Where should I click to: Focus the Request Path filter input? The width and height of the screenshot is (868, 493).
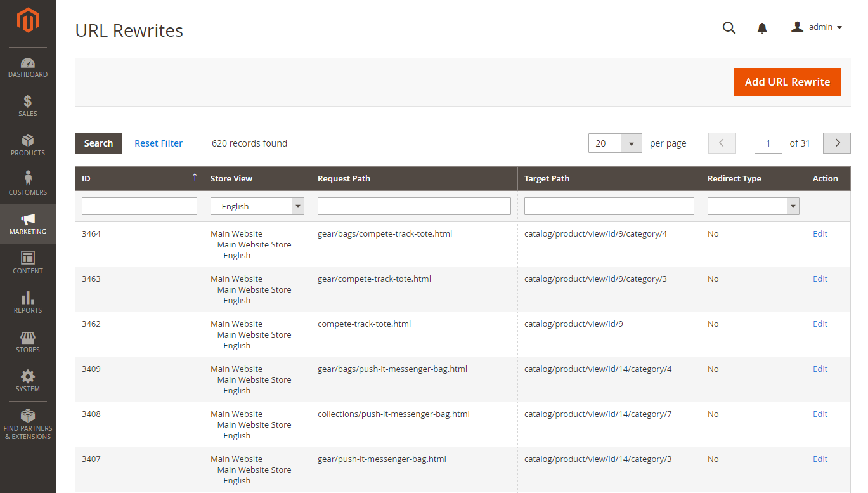[414, 206]
